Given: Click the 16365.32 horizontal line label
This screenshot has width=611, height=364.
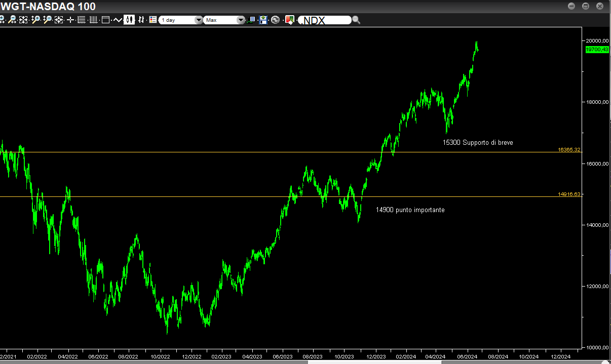Looking at the screenshot, I should point(569,150).
